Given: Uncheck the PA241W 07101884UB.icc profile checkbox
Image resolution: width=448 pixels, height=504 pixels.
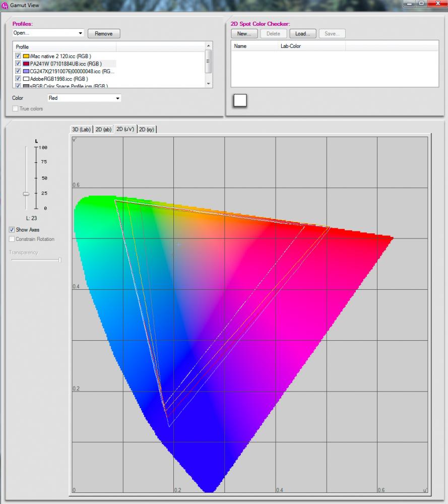Looking at the screenshot, I should coord(18,64).
